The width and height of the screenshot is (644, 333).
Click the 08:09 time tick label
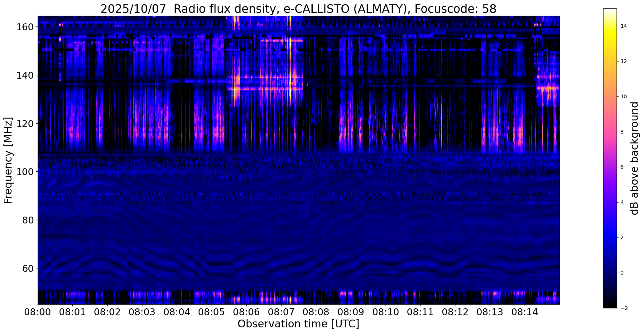point(351,312)
